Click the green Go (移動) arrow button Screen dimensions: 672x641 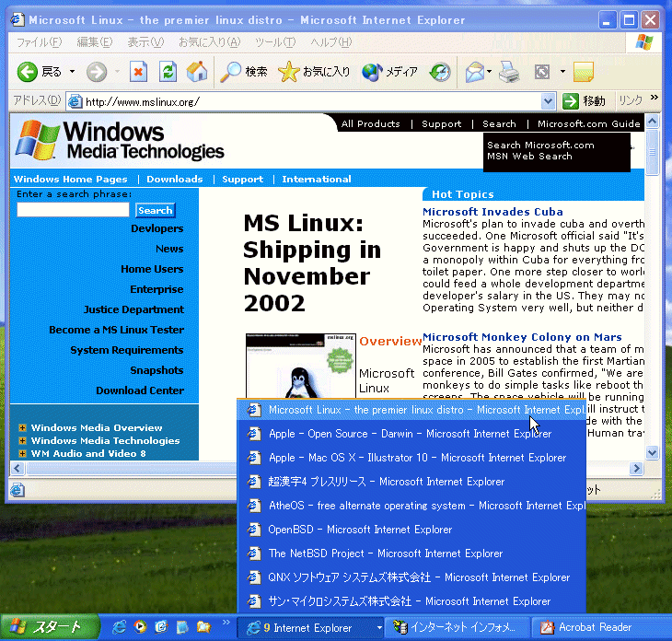click(x=584, y=101)
